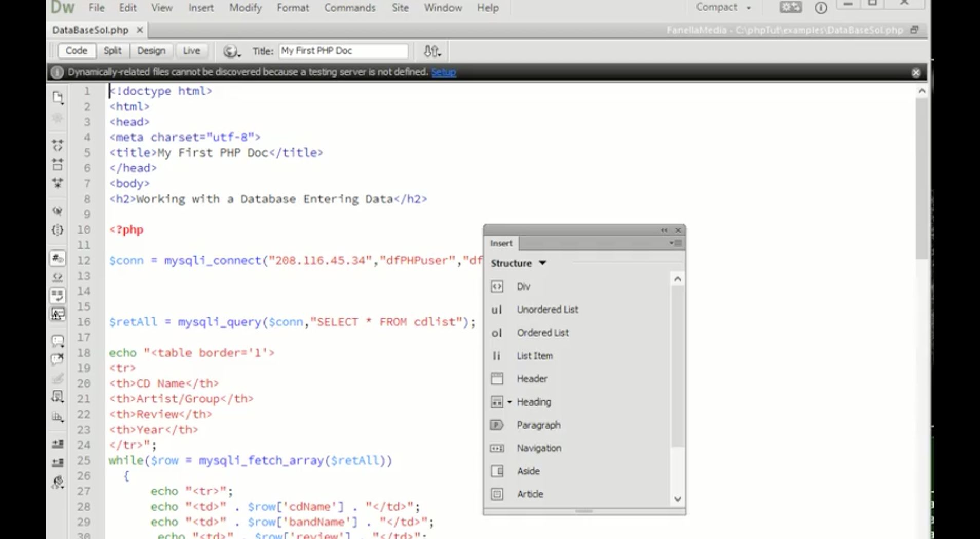Click the Preview in Browser globe icon
Viewport: 980px width, 539px height.
click(x=231, y=51)
